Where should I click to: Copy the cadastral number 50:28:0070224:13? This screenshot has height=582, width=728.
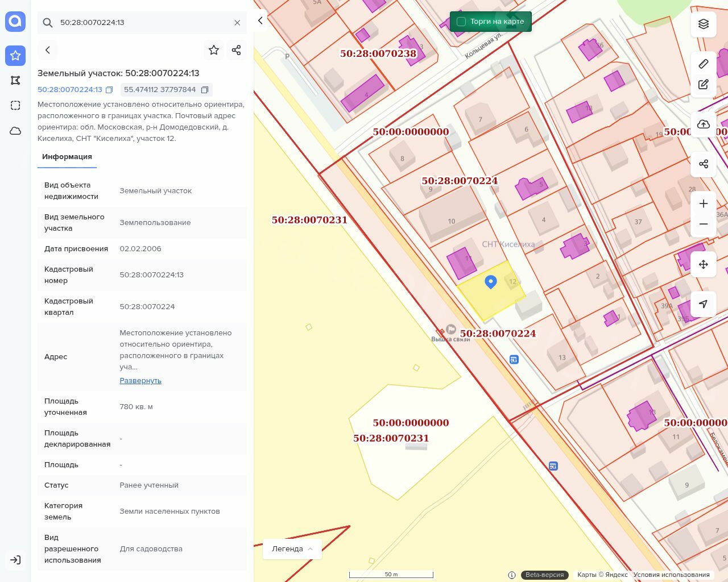tap(109, 90)
